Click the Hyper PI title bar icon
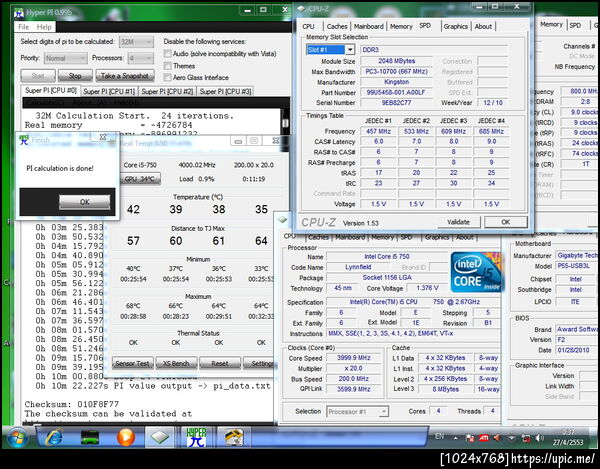 coord(19,13)
